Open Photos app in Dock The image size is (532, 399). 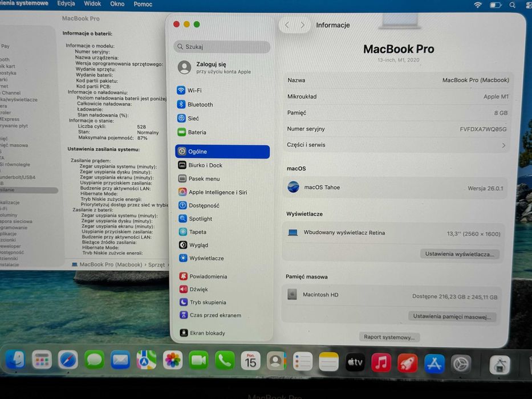[172, 361]
